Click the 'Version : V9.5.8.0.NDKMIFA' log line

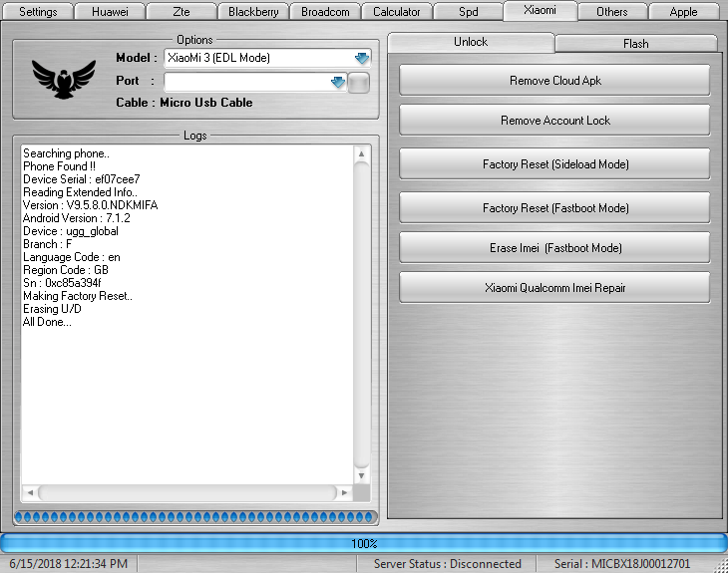click(90, 205)
